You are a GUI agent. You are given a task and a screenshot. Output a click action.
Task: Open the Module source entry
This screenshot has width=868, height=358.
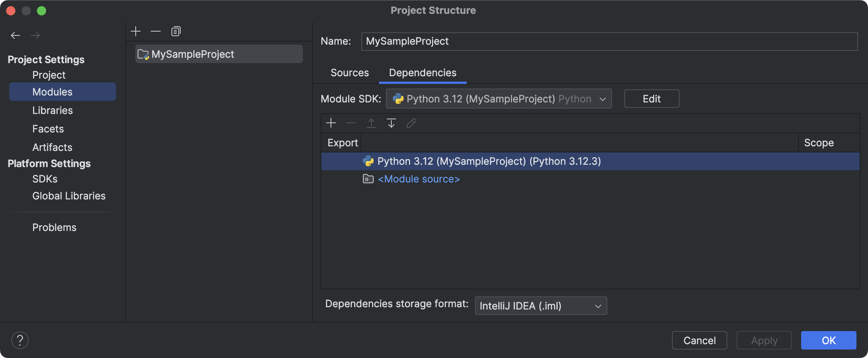419,179
